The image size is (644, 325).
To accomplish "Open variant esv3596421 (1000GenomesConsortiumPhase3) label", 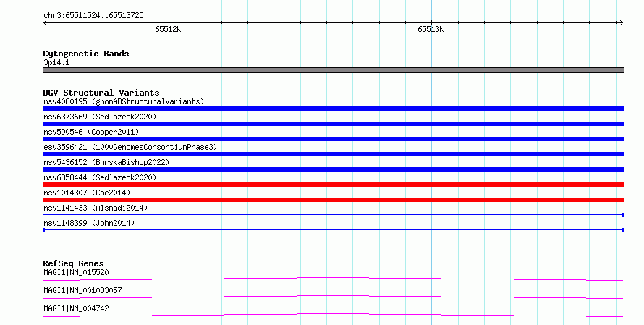I will coord(130,147).
